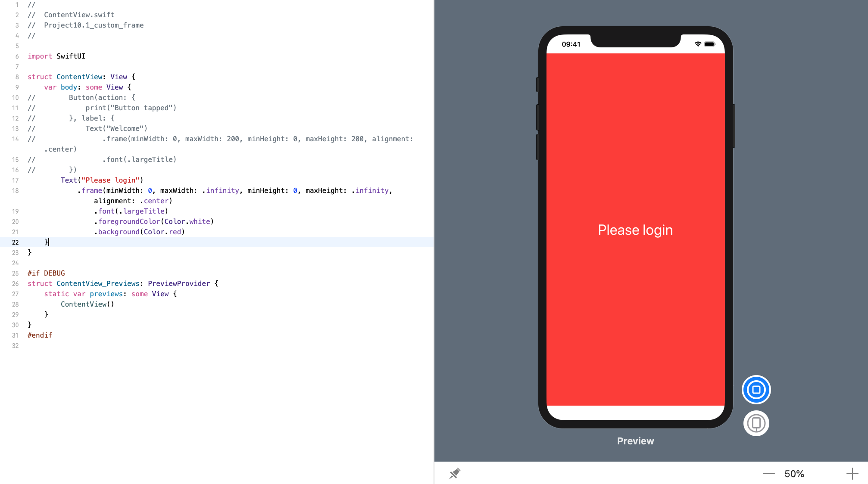Click 'SwiftUI' on line 6
The width and height of the screenshot is (868, 484).
point(71,56)
